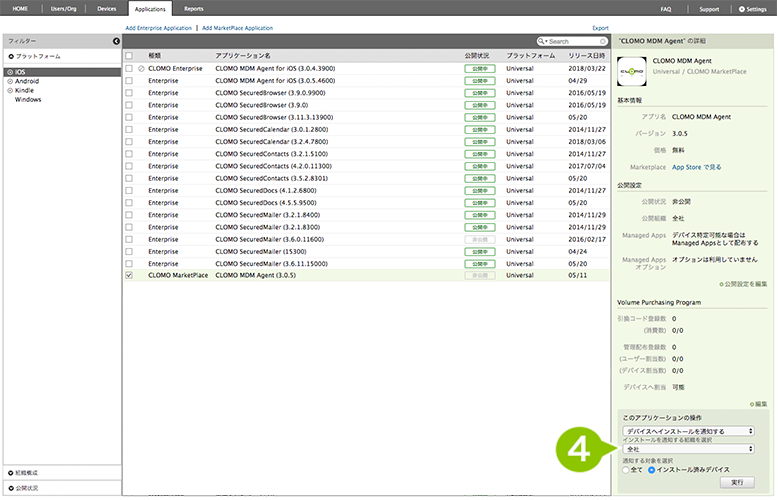Click Add Enterprise Application link
The width and height of the screenshot is (778, 500).
point(158,28)
